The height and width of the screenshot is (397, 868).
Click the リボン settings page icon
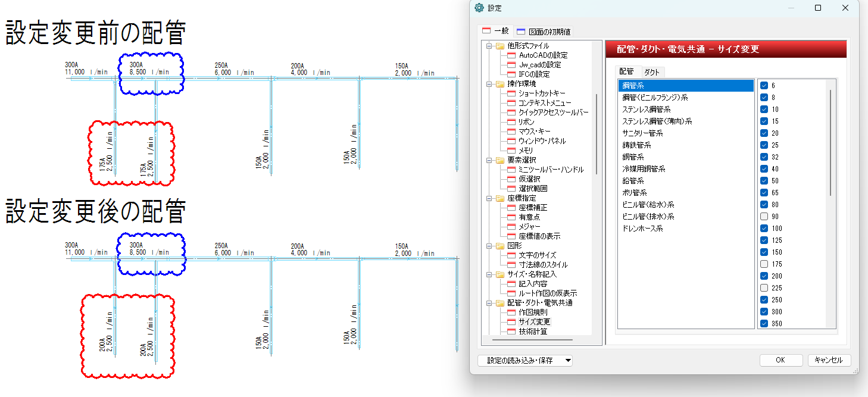[x=511, y=122]
